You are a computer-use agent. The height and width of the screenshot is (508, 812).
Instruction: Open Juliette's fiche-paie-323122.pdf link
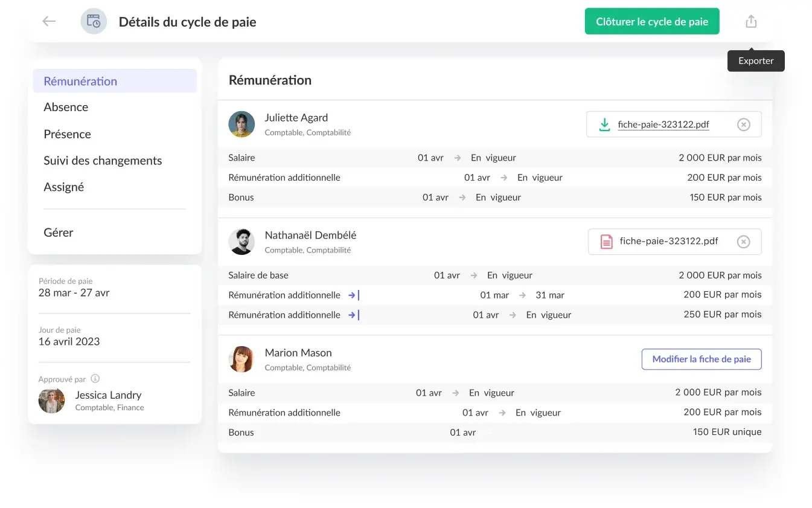tap(663, 124)
